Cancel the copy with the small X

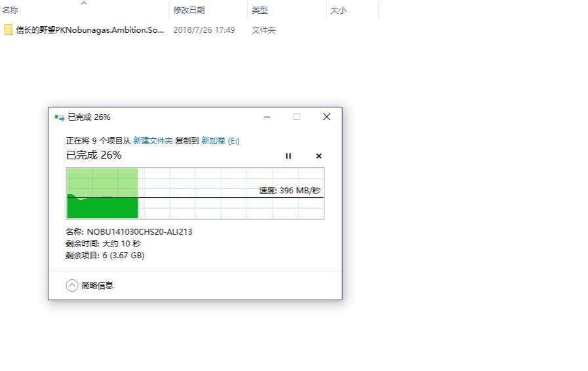click(x=319, y=156)
